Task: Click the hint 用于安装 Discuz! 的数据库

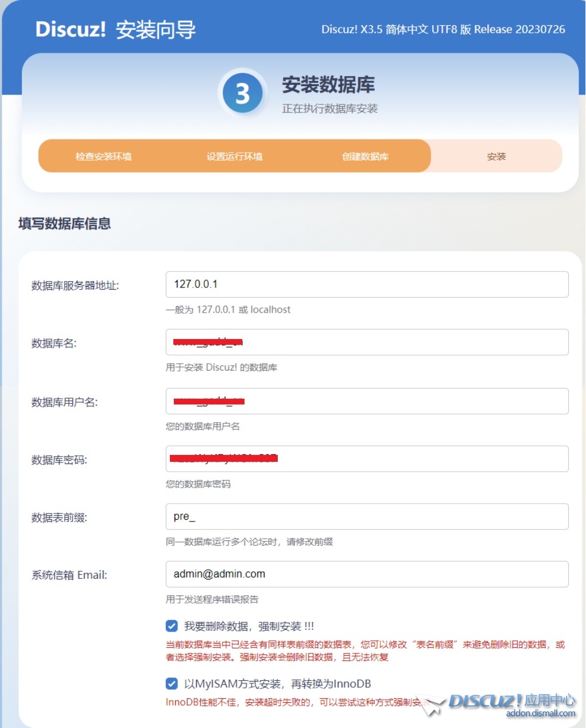Action: point(222,367)
